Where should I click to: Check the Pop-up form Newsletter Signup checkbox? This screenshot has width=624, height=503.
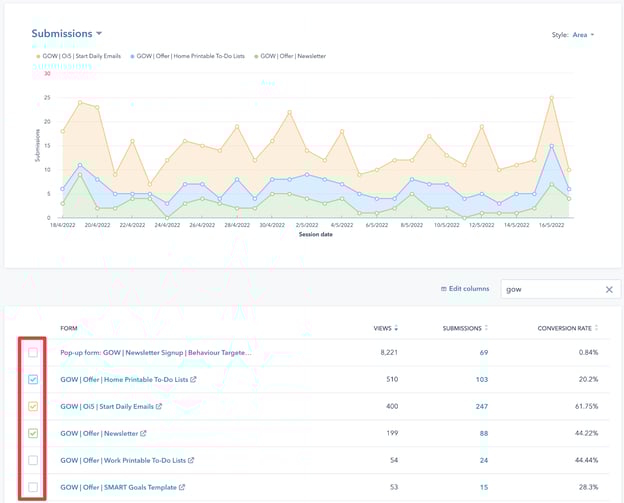pyautogui.click(x=33, y=353)
